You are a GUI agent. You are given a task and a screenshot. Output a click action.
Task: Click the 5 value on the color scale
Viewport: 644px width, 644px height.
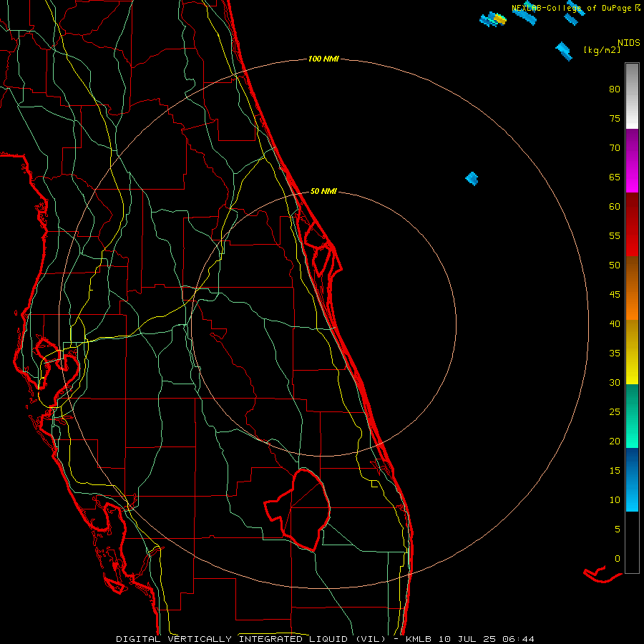coord(618,530)
